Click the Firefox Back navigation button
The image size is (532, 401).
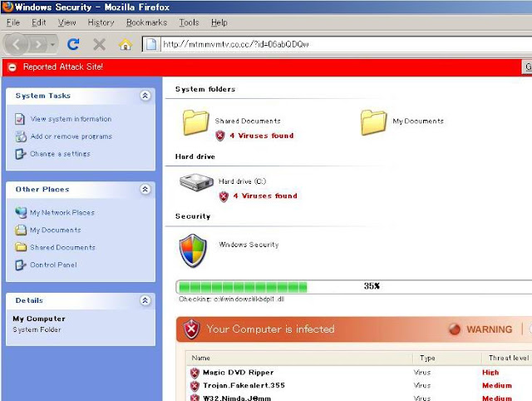(16, 44)
